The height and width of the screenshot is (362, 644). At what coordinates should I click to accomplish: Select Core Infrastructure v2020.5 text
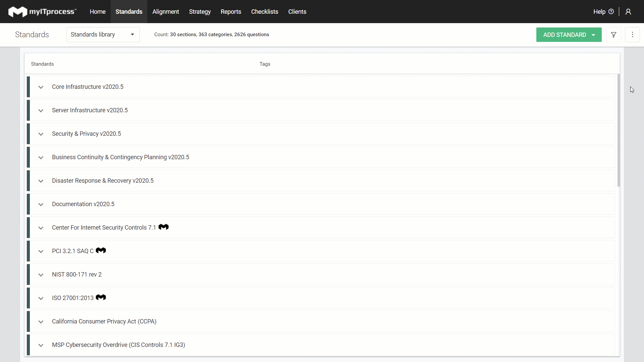click(88, 87)
